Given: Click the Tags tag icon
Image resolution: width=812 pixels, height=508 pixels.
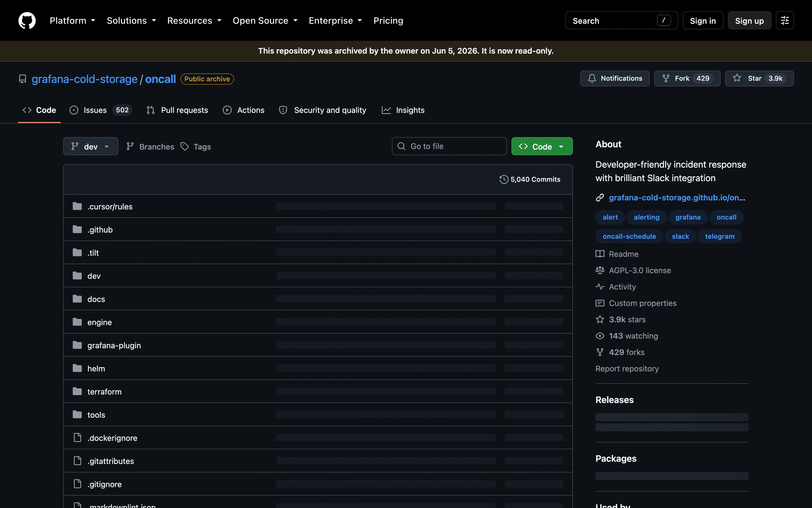Looking at the screenshot, I should pos(185,146).
